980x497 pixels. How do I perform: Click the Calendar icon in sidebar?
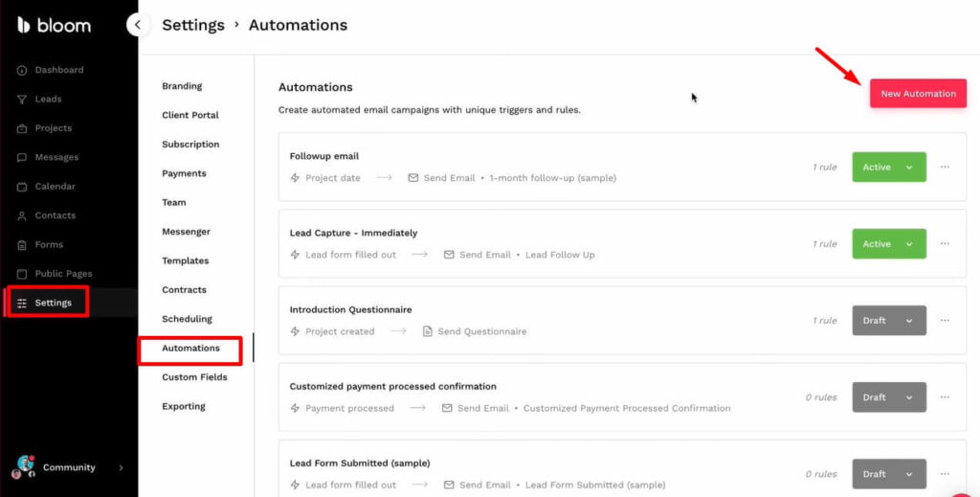[22, 187]
